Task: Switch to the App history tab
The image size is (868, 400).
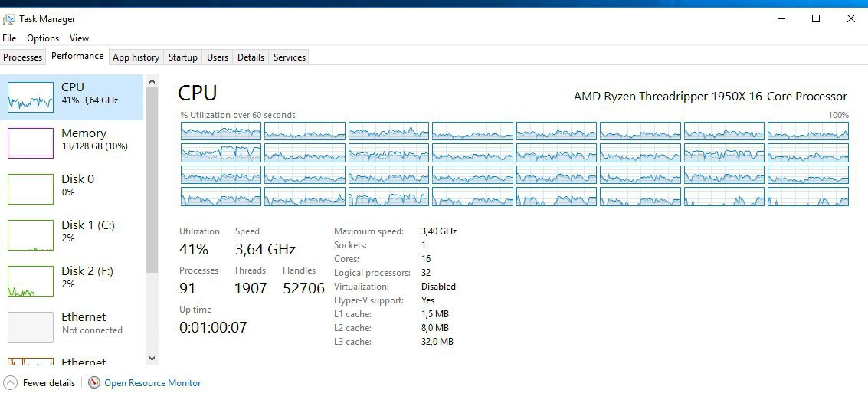Action: coord(136,57)
